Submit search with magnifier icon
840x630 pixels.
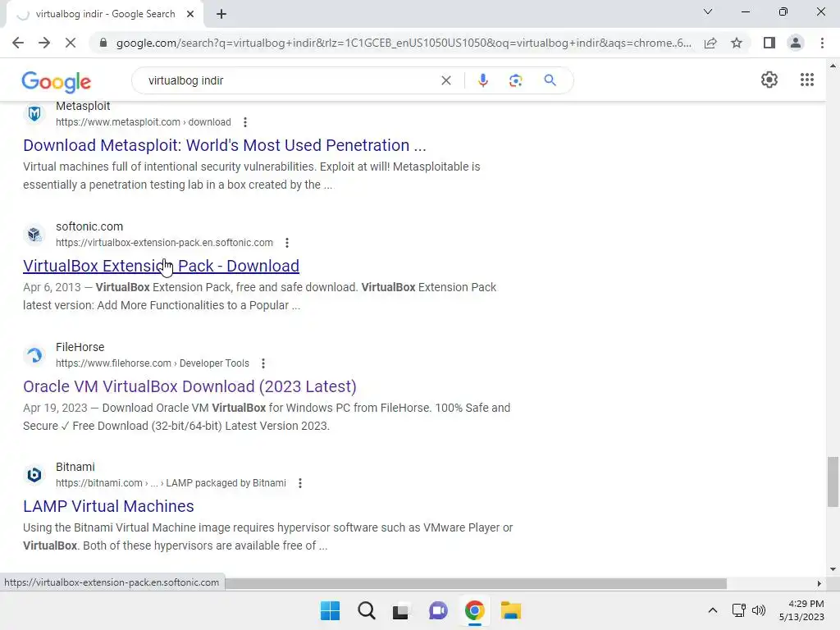550,80
